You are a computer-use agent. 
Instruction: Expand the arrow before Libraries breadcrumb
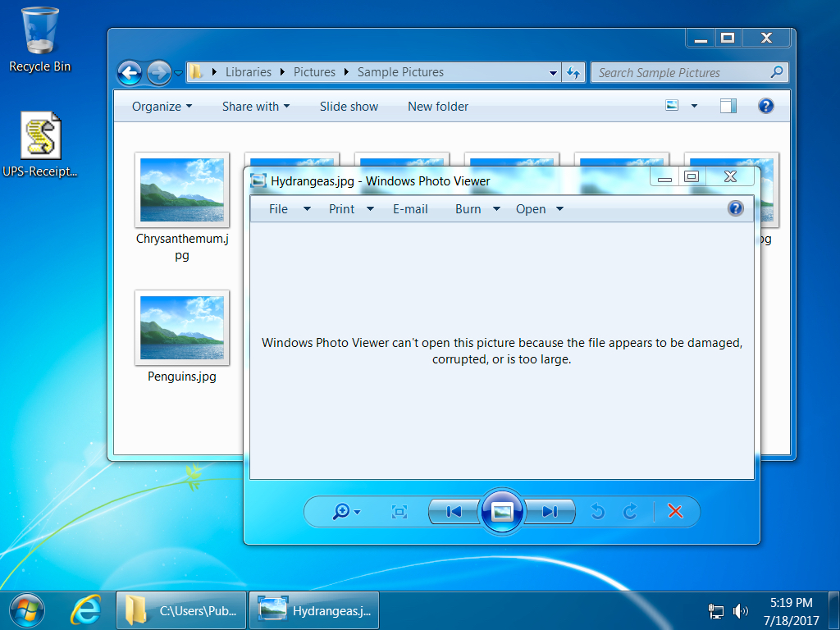(214, 72)
